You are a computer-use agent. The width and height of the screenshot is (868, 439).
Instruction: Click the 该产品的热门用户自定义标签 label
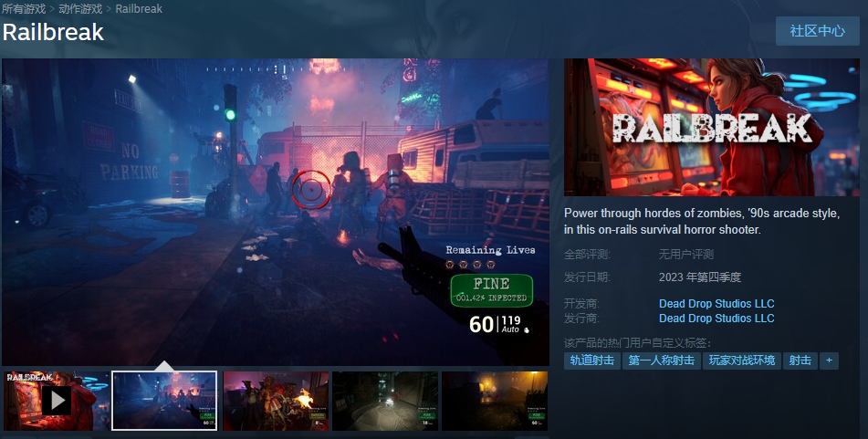pyautogui.click(x=637, y=342)
